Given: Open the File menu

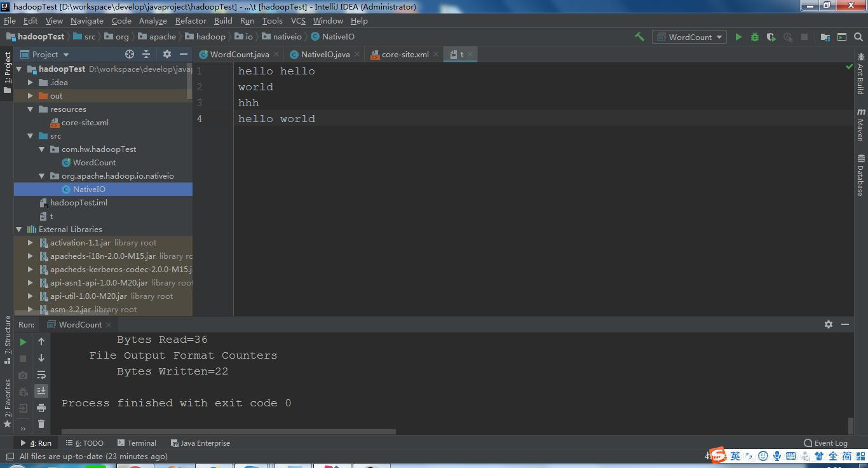Looking at the screenshot, I should tap(10, 20).
